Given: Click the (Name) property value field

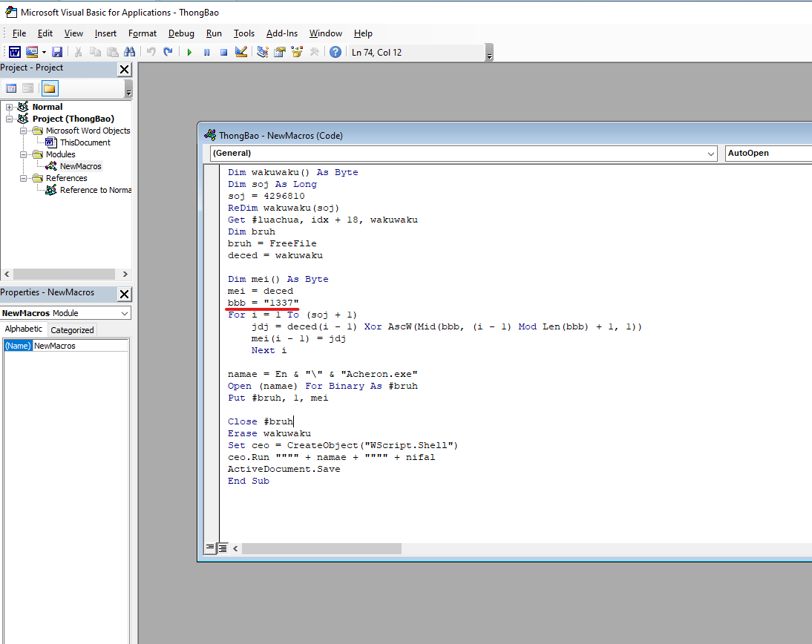Looking at the screenshot, I should (80, 346).
